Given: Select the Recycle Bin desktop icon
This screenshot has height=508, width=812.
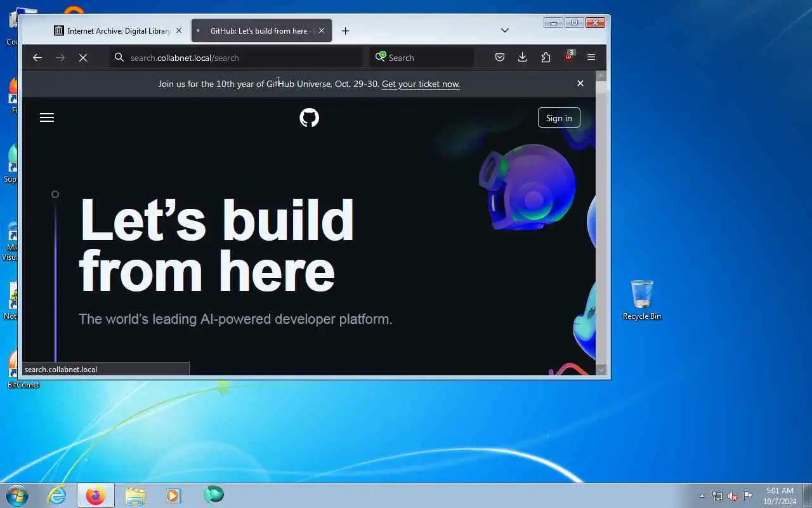Looking at the screenshot, I should pyautogui.click(x=641, y=300).
